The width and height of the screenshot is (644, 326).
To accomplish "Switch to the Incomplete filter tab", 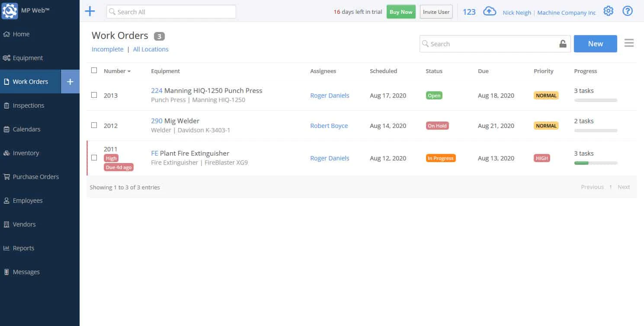I will click(x=107, y=49).
